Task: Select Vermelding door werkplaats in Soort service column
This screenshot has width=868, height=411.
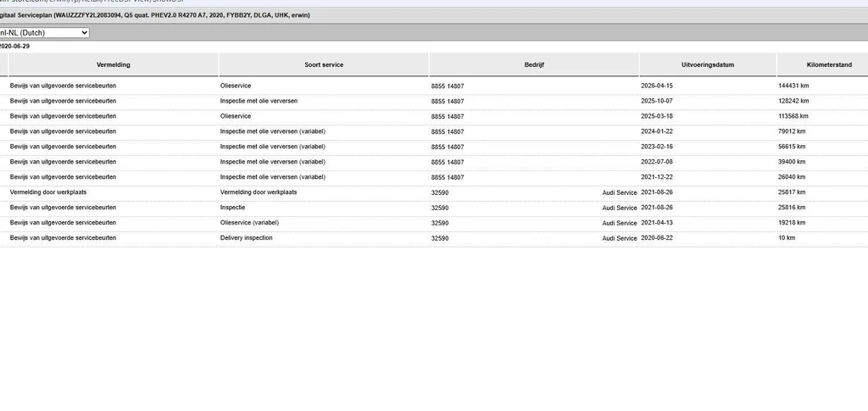Action: point(259,192)
